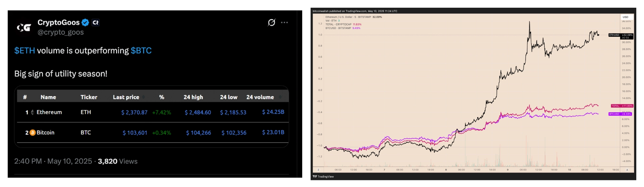Click the $BTC cashtag in the tweet
644x187 pixels.
point(141,51)
